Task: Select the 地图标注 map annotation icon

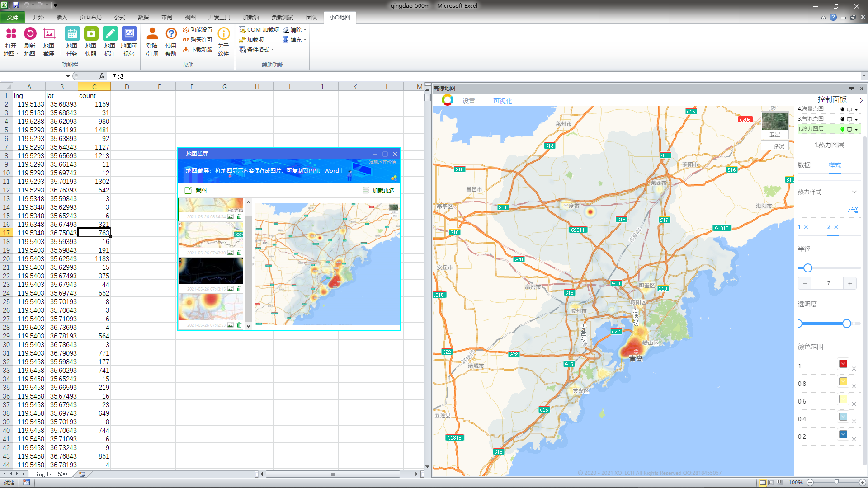Action: (110, 34)
